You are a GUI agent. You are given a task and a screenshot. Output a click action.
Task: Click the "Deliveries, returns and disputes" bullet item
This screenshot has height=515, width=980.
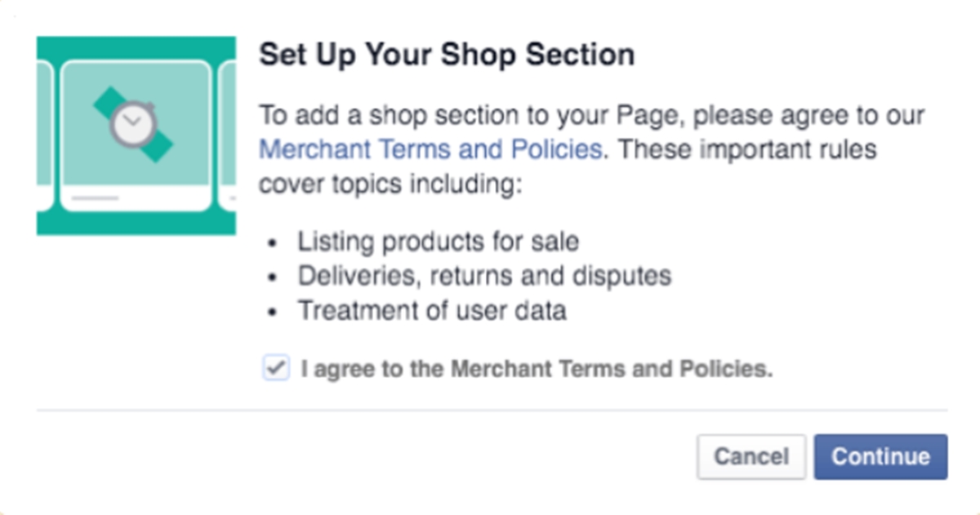(483, 276)
